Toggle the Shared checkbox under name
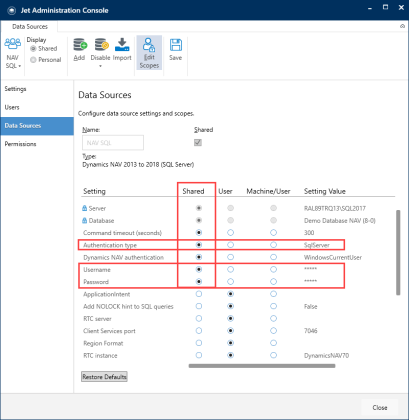The width and height of the screenshot is (409, 420). (198, 143)
